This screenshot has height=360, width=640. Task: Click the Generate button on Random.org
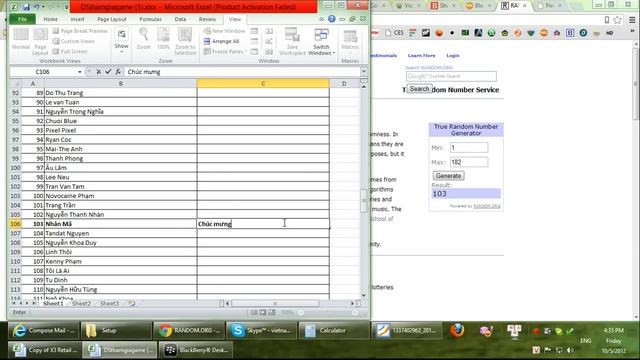point(448,176)
